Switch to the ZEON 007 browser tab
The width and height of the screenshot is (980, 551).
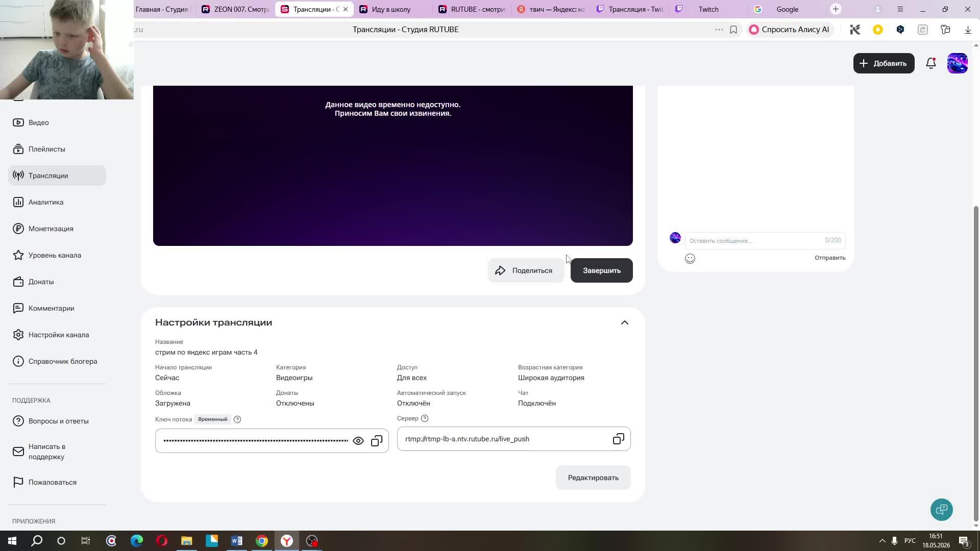click(235, 9)
